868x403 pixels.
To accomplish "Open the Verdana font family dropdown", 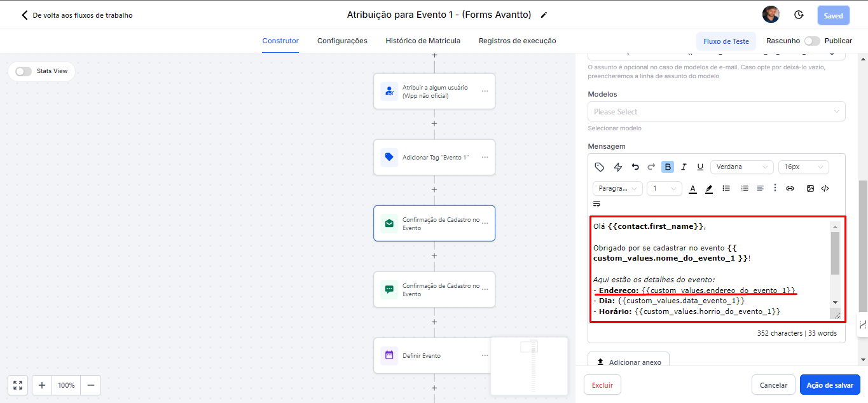I will click(741, 167).
